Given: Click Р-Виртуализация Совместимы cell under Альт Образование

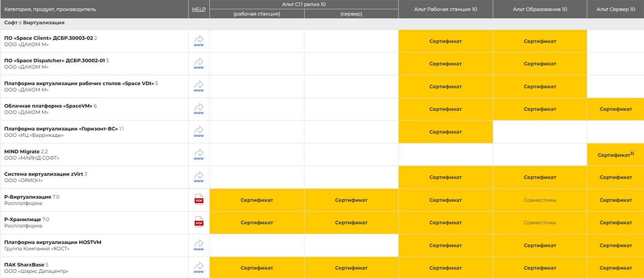Looking at the screenshot, I should 540,200.
